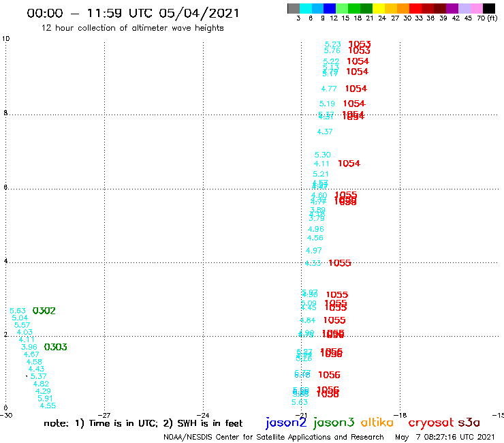Click the 4.43 wave height value
504x443 pixels.
pyautogui.click(x=36, y=369)
